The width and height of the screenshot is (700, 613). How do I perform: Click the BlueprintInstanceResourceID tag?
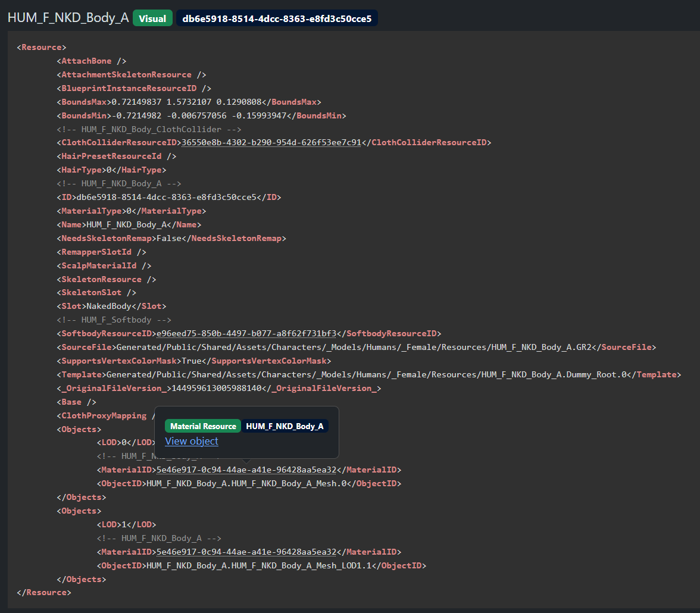pyautogui.click(x=134, y=89)
